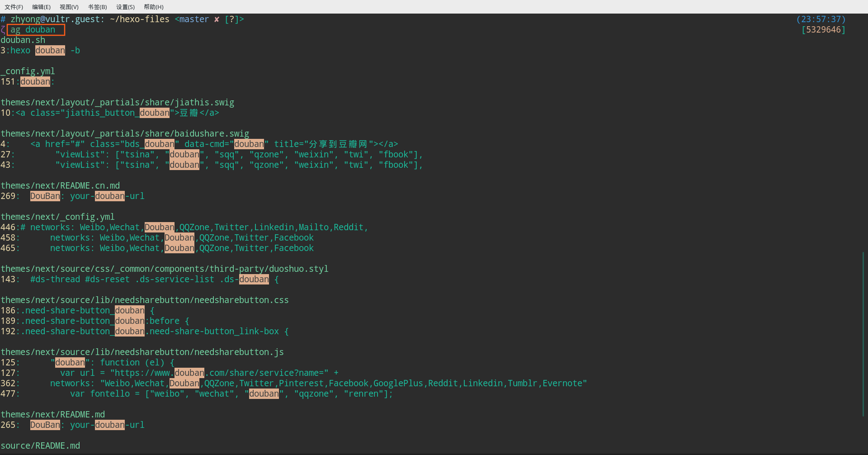Image resolution: width=868 pixels, height=455 pixels.
Task: Click 'function (el)' on line 125
Action: click(x=132, y=363)
